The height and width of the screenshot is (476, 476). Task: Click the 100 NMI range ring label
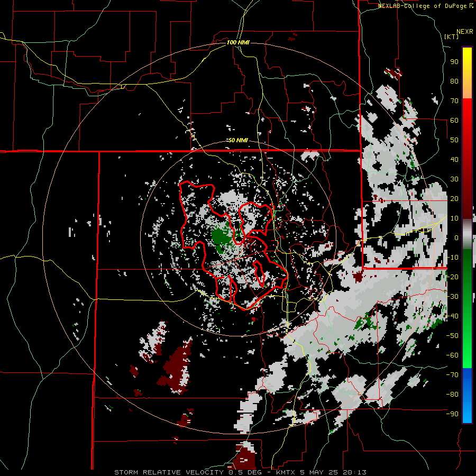pos(238,42)
